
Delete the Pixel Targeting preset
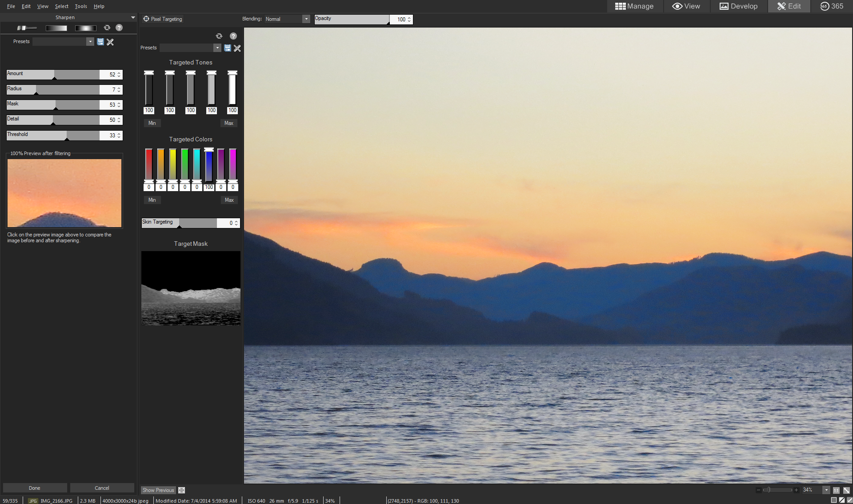[x=237, y=48]
